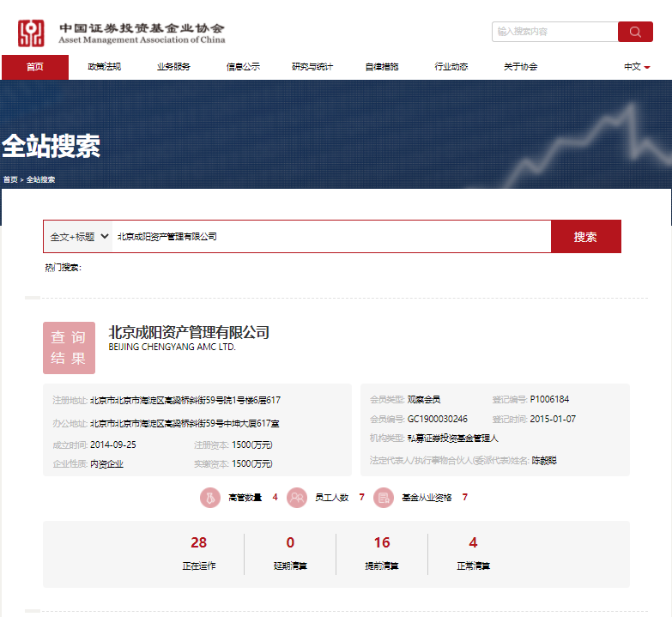Click the founding date 2014-09-25

coord(113,445)
